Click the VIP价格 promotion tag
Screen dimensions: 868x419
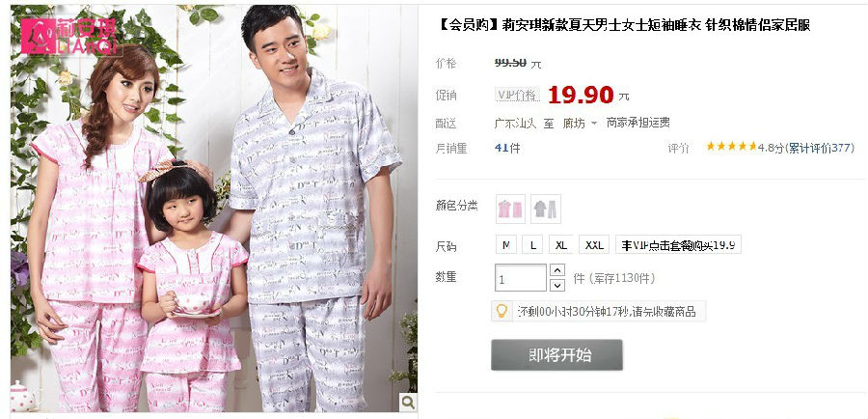coord(517,96)
